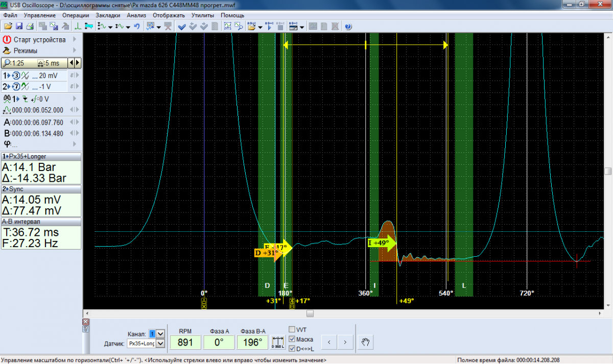Expand the trigger 0 V row arrow
613x364 pixels.
pos(75,99)
